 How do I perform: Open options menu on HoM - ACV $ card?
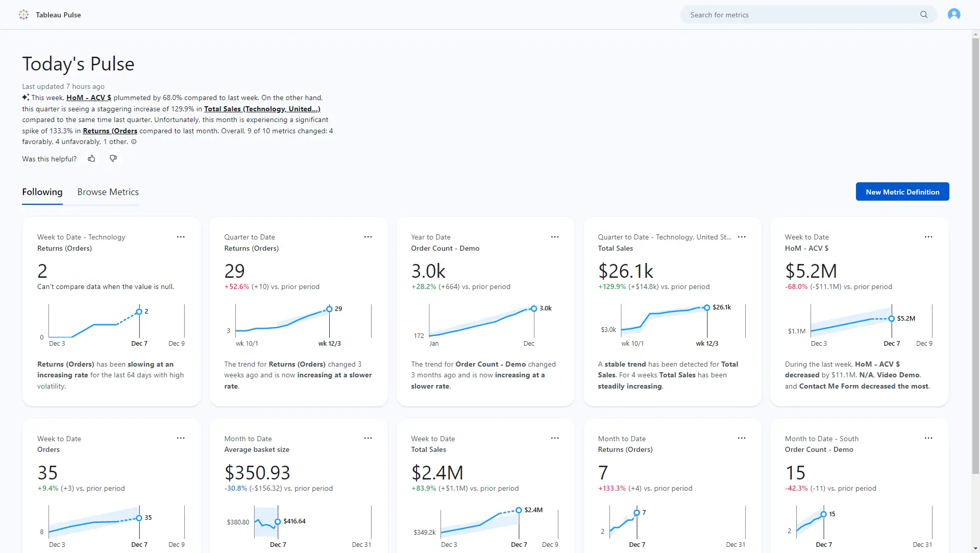click(x=928, y=237)
